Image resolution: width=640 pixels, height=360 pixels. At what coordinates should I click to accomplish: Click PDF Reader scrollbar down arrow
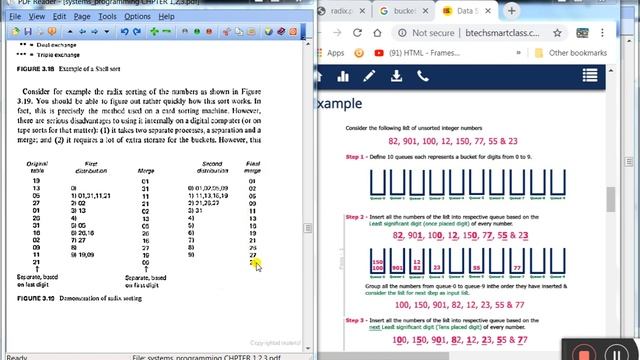[308, 348]
